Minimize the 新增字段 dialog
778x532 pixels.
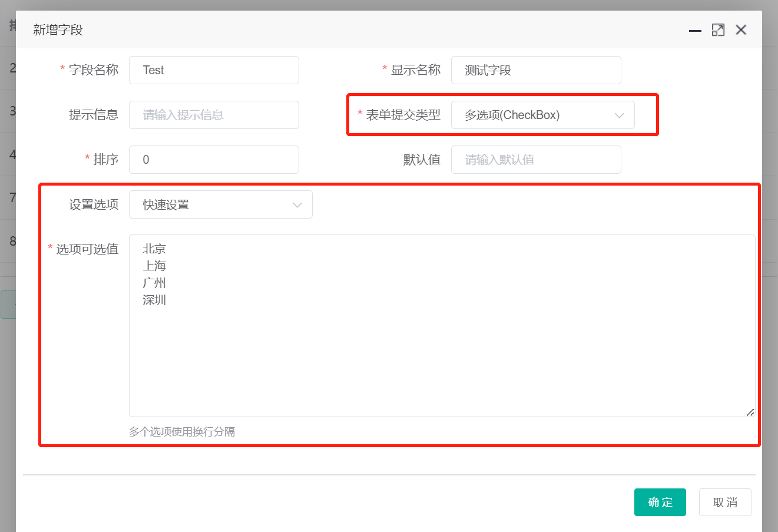[695, 30]
